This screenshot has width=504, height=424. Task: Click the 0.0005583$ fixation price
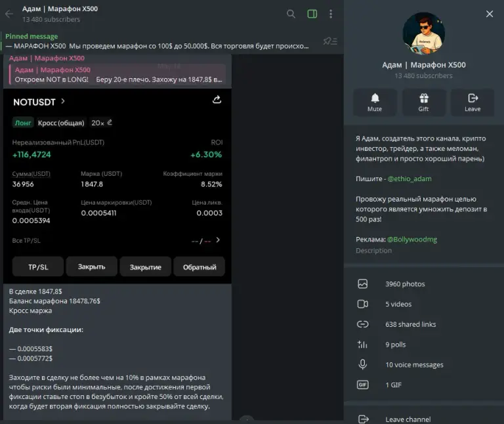35,349
